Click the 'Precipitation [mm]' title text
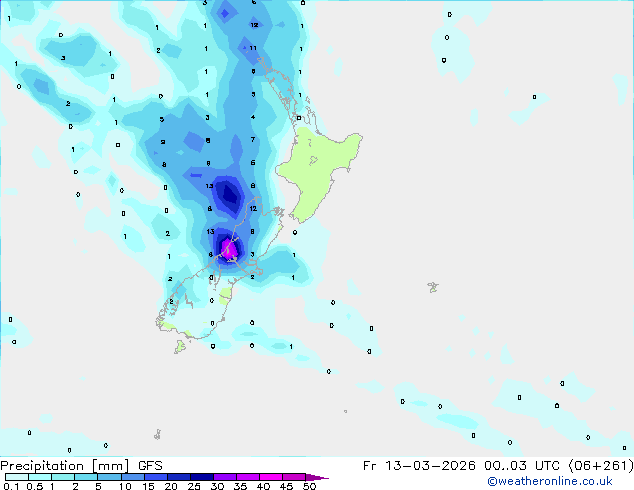The width and height of the screenshot is (634, 490). click(65, 466)
